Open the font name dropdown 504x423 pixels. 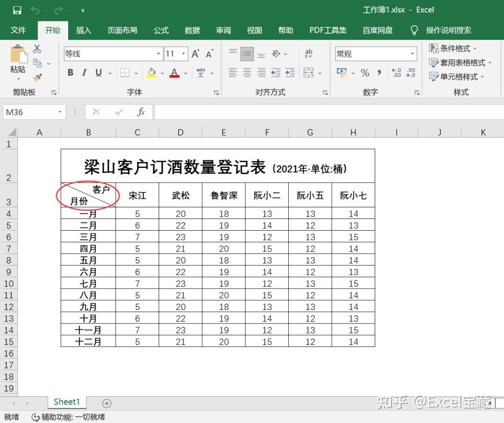(159, 54)
